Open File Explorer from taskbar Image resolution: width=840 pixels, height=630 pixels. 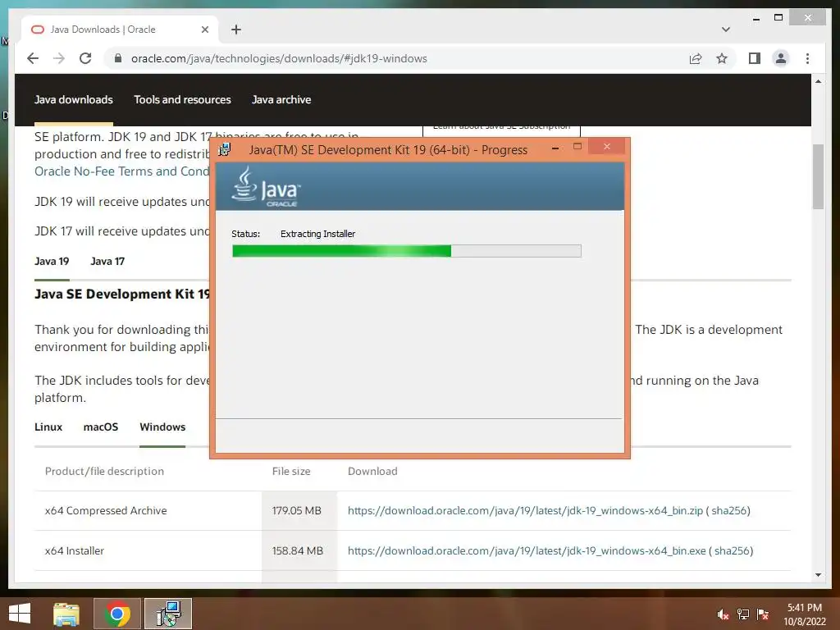click(x=66, y=614)
